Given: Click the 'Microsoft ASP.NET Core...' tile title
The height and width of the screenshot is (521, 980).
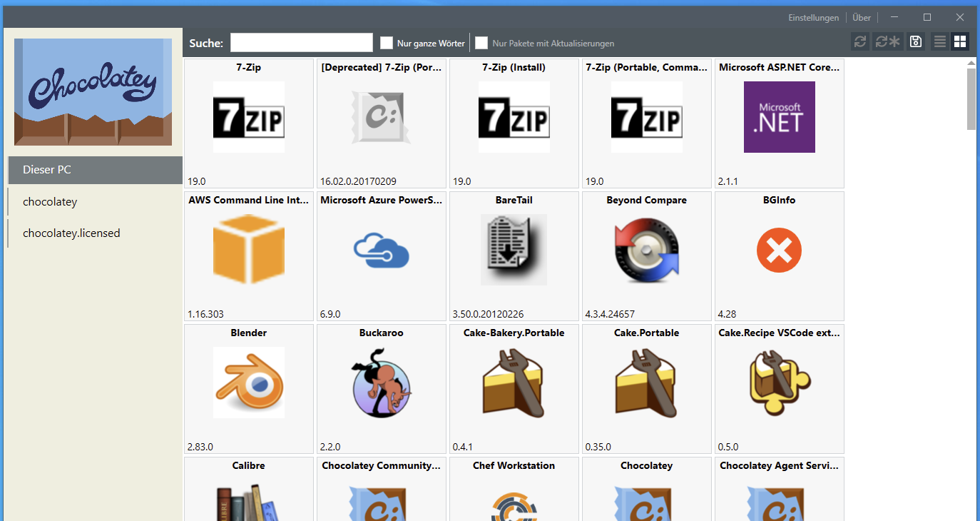Looking at the screenshot, I should click(x=780, y=67).
